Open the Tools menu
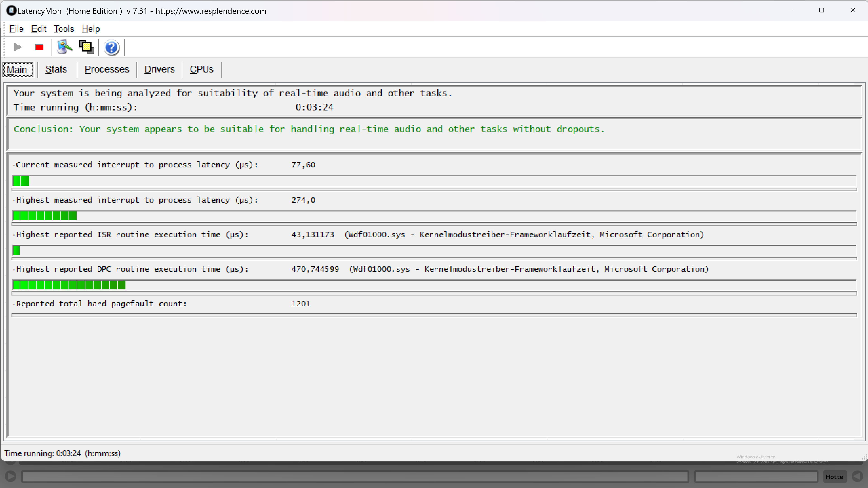Image resolution: width=868 pixels, height=488 pixels. tap(64, 29)
